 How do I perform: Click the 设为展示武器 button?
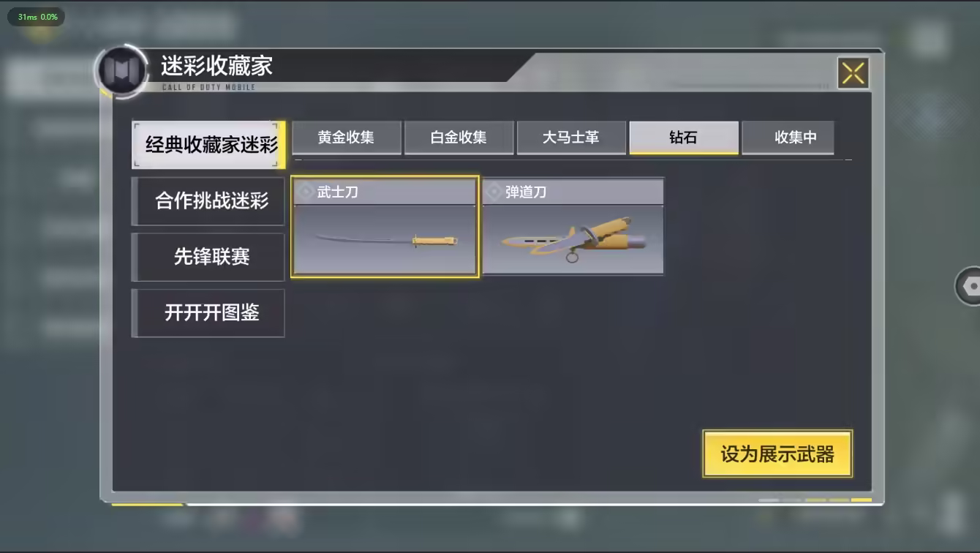tap(777, 454)
